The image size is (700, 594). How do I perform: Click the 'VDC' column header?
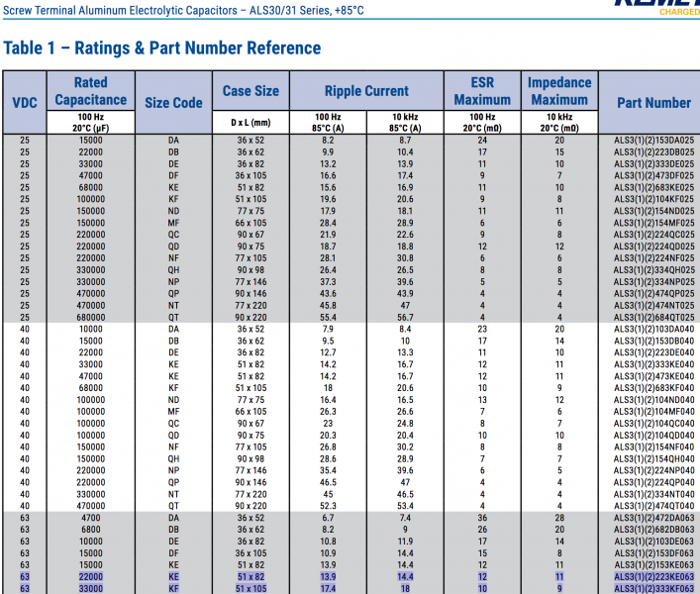pos(25,103)
